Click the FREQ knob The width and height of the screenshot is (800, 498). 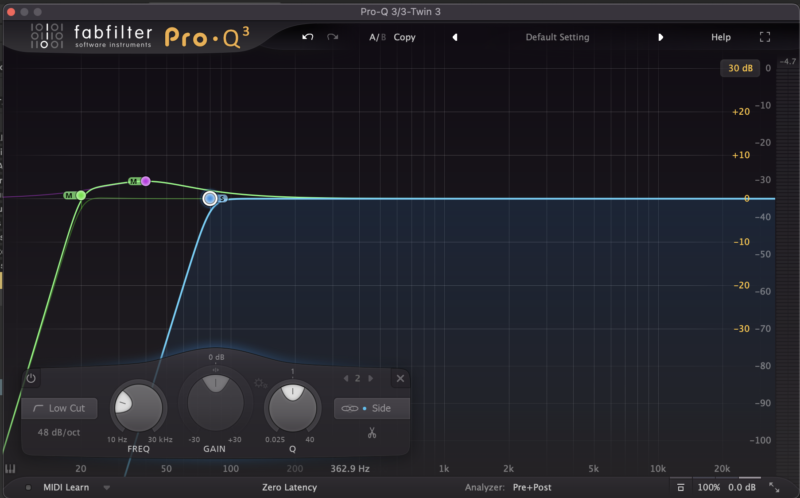pyautogui.click(x=138, y=407)
